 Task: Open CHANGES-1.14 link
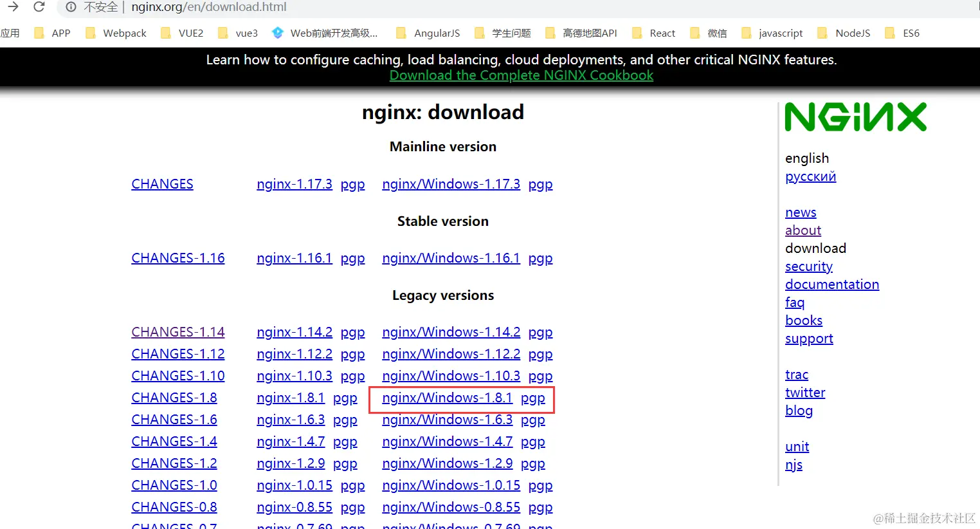178,332
